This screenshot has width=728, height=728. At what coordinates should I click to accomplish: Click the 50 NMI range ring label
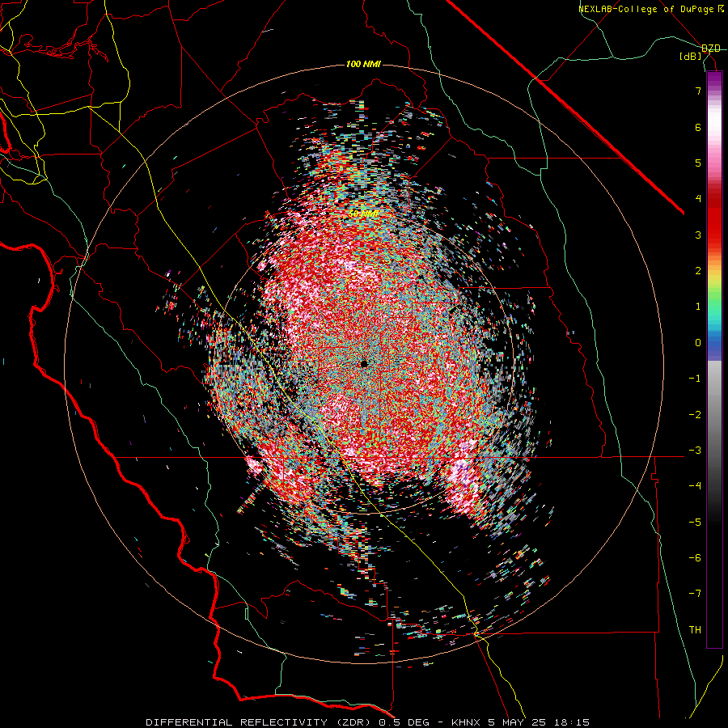click(363, 214)
